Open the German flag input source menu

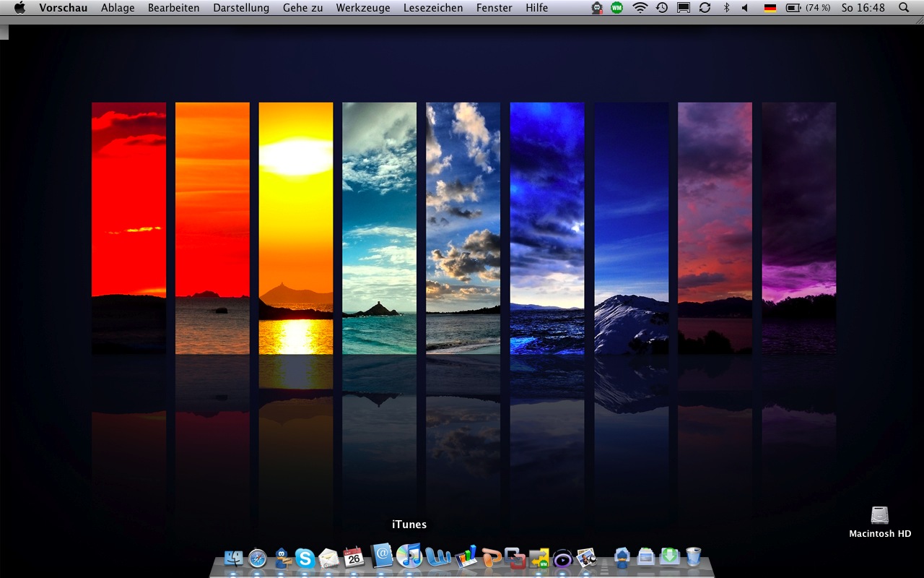[x=770, y=8]
